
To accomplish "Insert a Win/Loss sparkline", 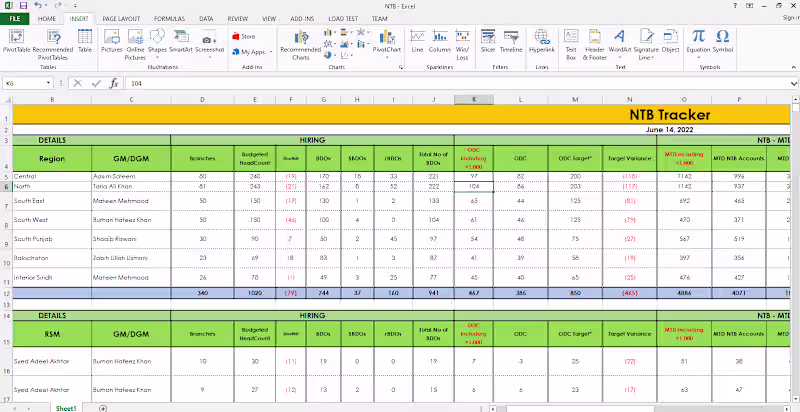I will 462,44.
